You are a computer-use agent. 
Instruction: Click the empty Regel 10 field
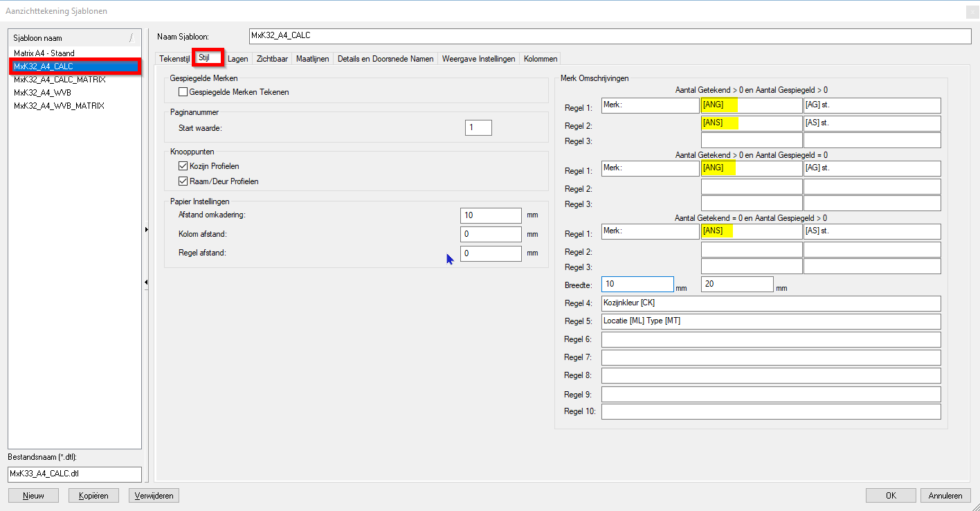[771, 411]
